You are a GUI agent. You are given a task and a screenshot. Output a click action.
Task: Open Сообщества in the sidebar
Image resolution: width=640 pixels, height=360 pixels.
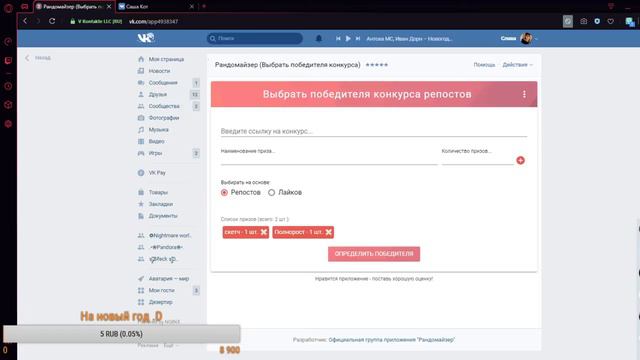(x=164, y=106)
